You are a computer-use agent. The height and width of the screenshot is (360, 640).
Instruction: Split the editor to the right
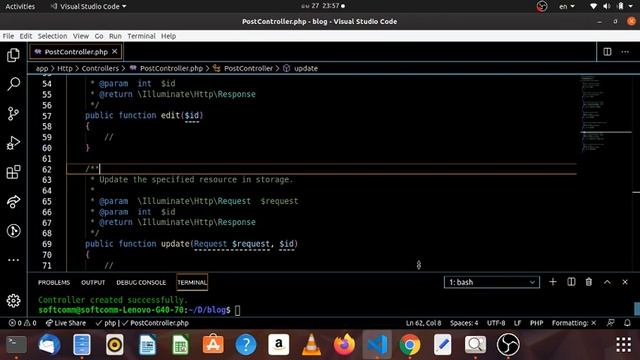[x=607, y=52]
